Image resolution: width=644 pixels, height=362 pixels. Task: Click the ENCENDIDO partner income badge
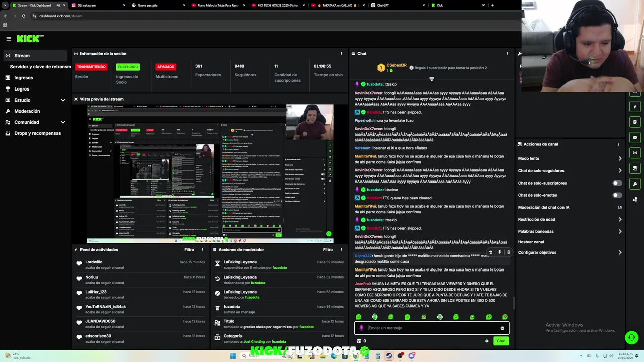[128, 67]
